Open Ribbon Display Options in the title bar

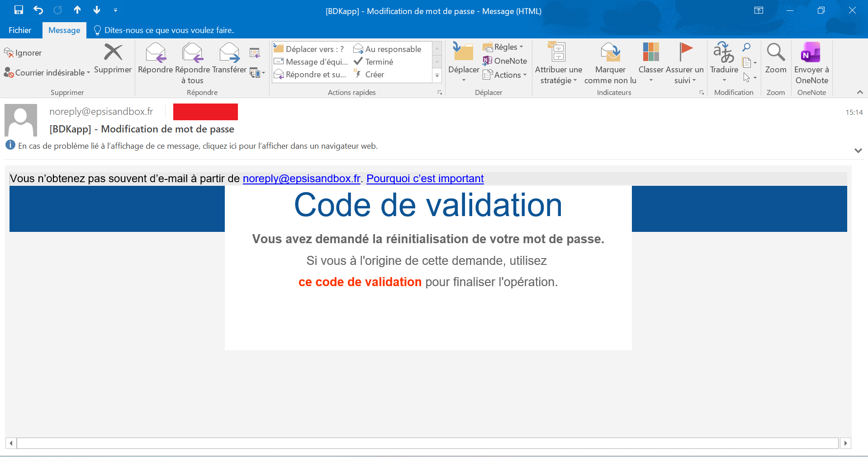(x=759, y=10)
